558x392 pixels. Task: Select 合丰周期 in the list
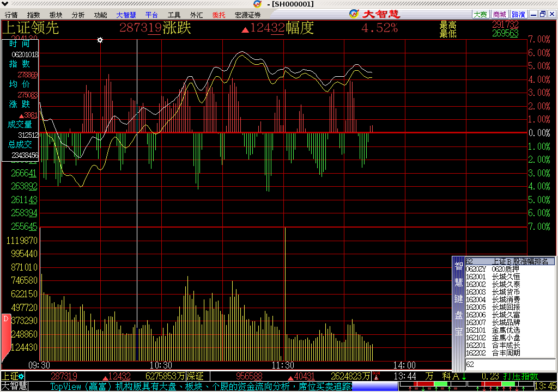[510, 353]
